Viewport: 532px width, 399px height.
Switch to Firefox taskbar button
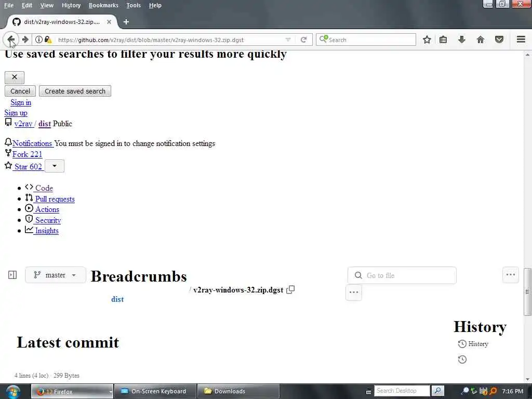72,391
